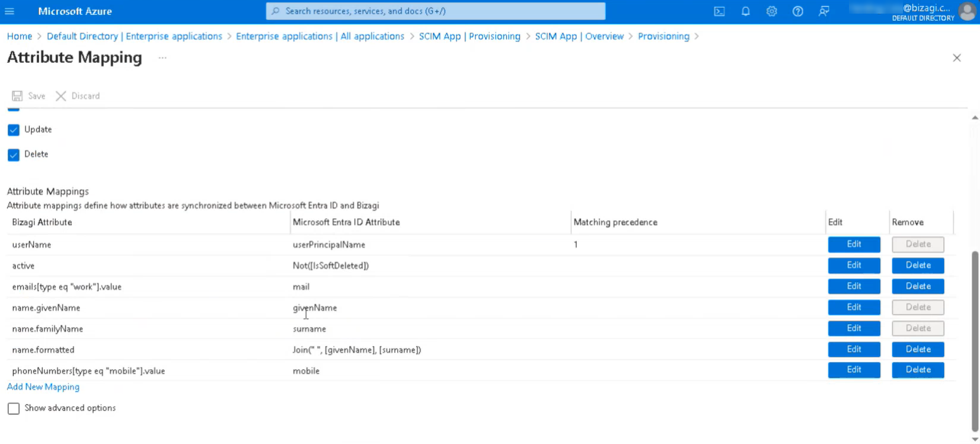Click the disabled Delete for name.familyName
This screenshot has width=980, height=444.
coord(918,328)
